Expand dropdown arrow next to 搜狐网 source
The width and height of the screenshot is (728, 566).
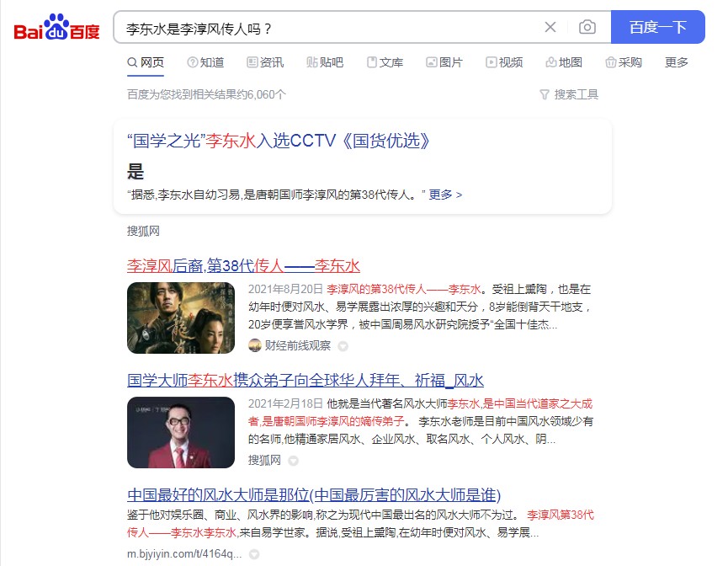point(294,461)
